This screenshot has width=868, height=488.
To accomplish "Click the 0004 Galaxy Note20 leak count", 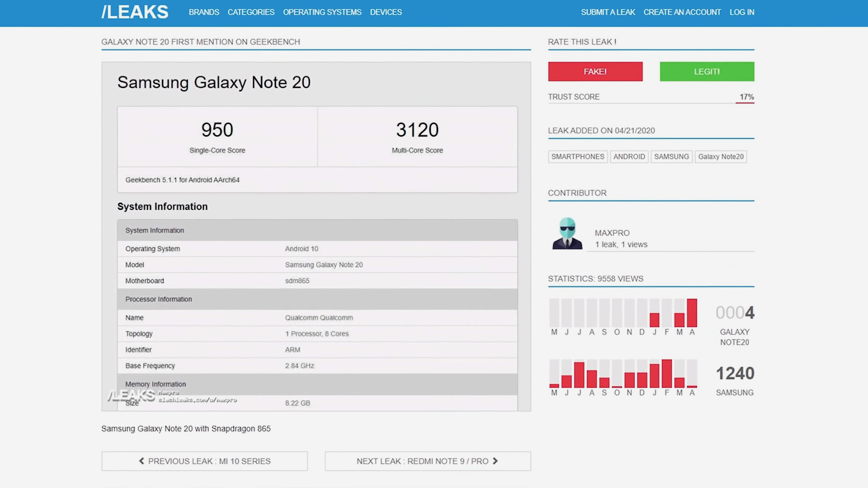I will [735, 312].
